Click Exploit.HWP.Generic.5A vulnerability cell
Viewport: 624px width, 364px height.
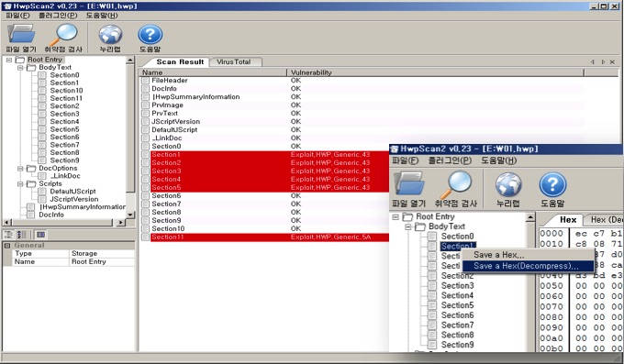click(330, 237)
